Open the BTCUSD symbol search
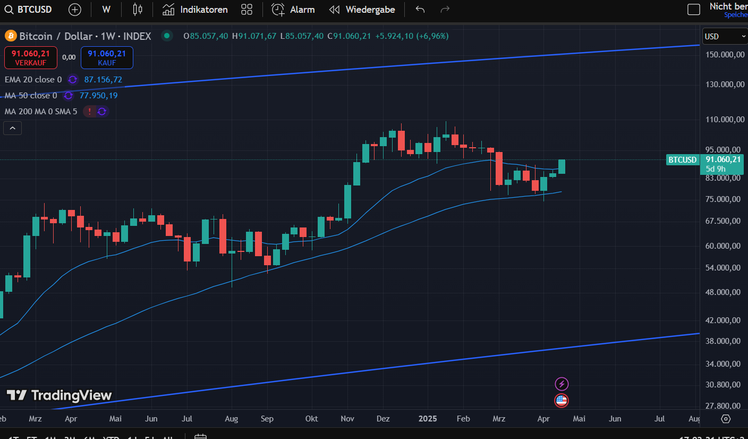 [27, 10]
